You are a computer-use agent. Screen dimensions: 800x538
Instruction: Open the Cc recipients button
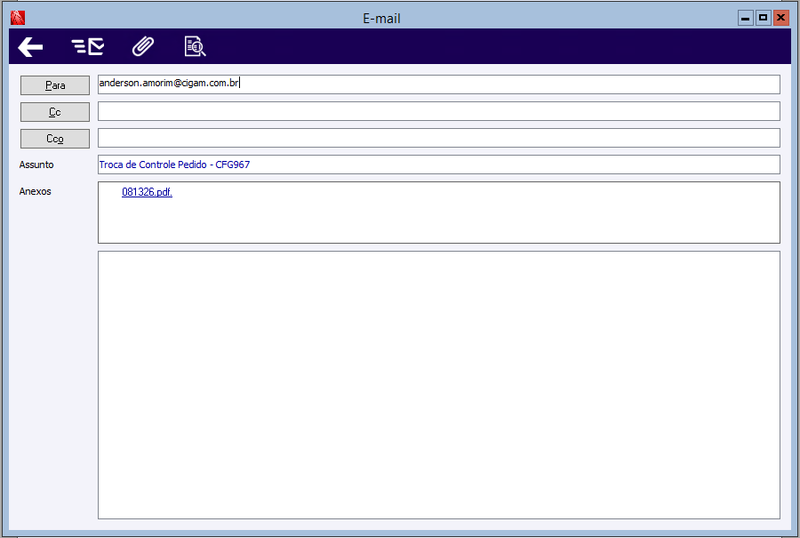click(55, 112)
